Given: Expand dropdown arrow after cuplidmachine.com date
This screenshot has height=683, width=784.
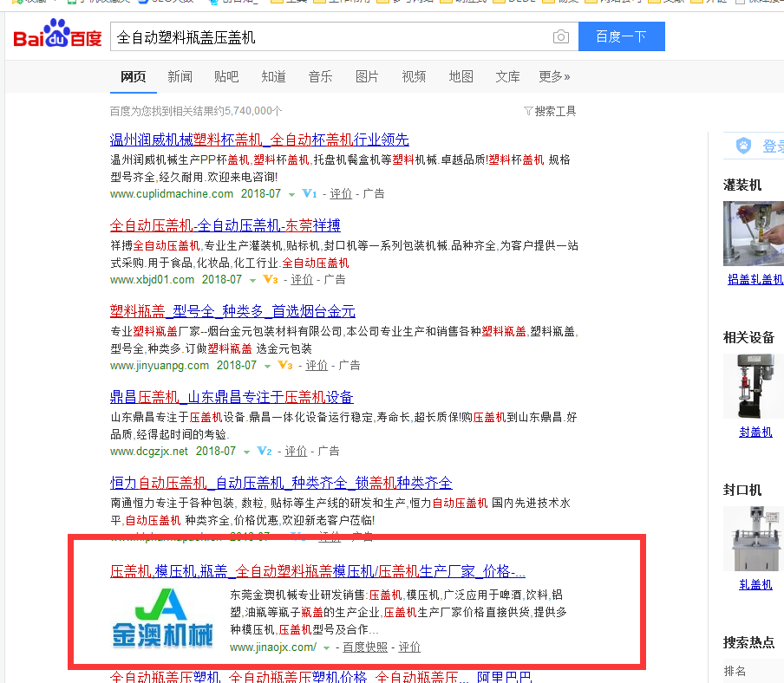Looking at the screenshot, I should (x=292, y=194).
